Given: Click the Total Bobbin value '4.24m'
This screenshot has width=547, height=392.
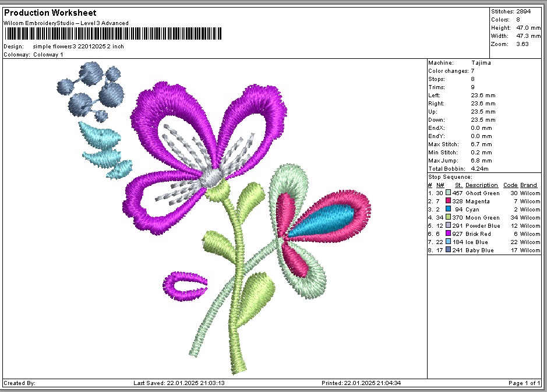Looking at the screenshot, I should coord(479,168).
